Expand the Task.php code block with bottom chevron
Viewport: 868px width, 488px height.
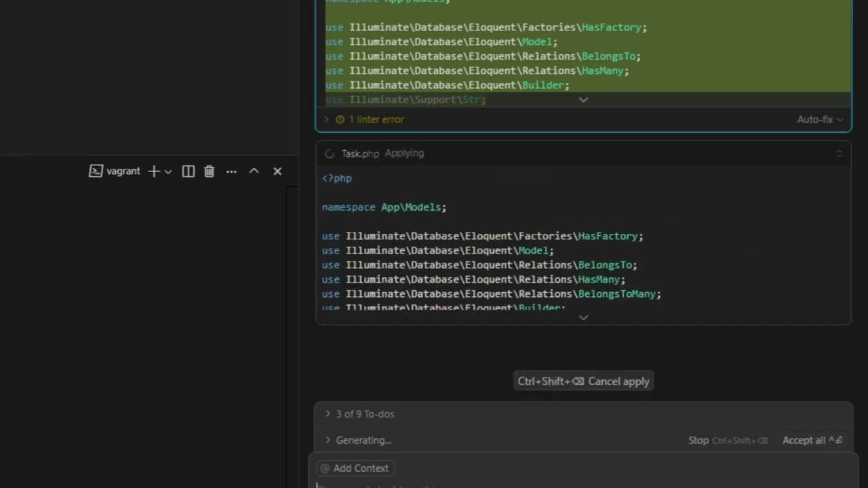(x=583, y=317)
